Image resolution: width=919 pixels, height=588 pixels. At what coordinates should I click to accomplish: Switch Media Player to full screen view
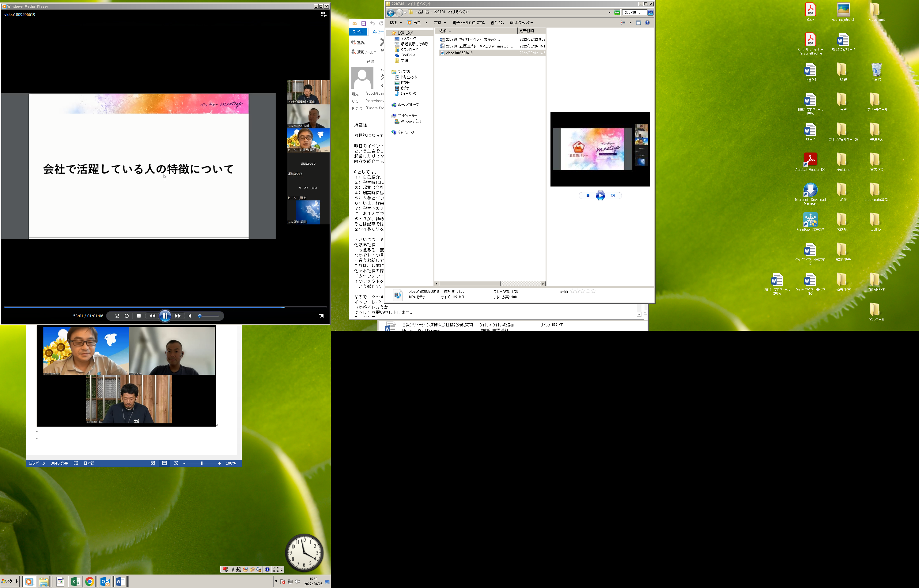coord(321,316)
